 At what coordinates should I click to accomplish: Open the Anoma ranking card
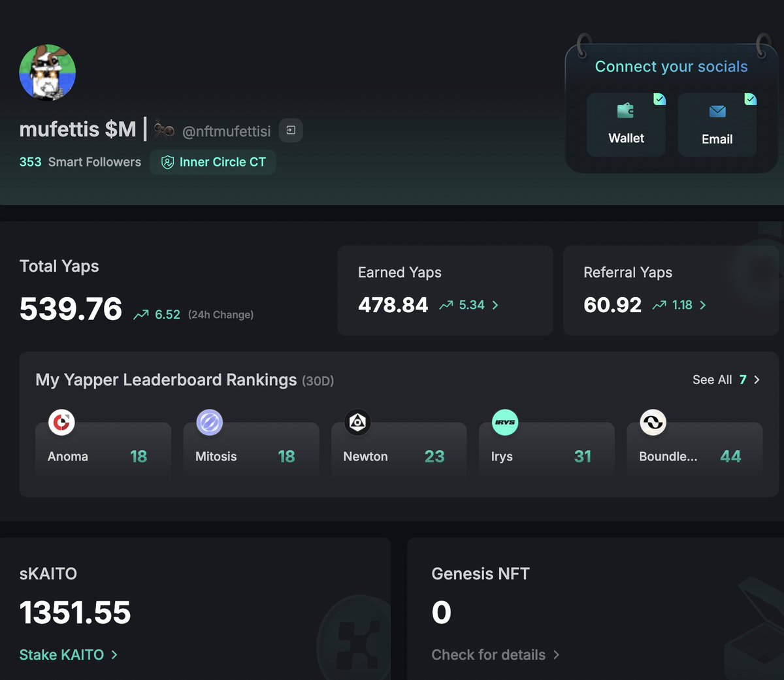(103, 451)
